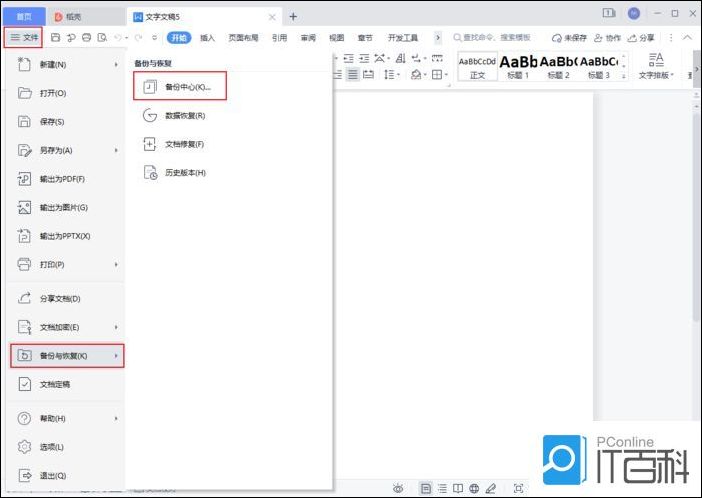Add a new tab with plus button
The height and width of the screenshot is (498, 702).
point(293,17)
